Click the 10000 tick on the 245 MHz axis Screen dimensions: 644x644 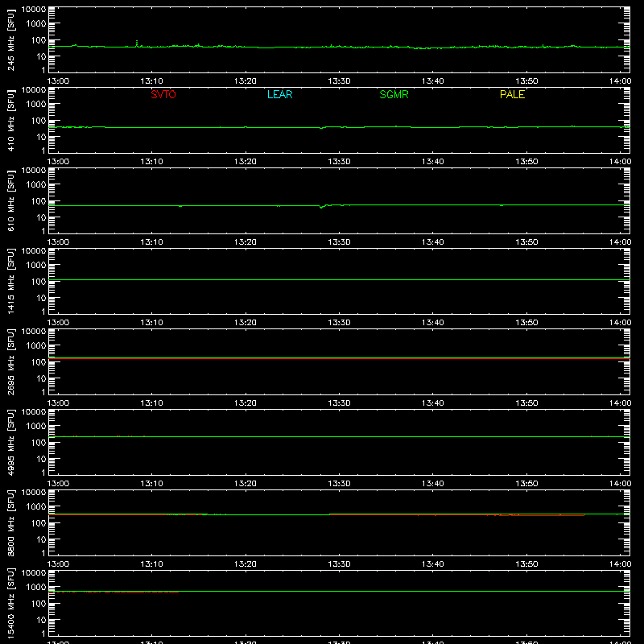tap(34, 10)
